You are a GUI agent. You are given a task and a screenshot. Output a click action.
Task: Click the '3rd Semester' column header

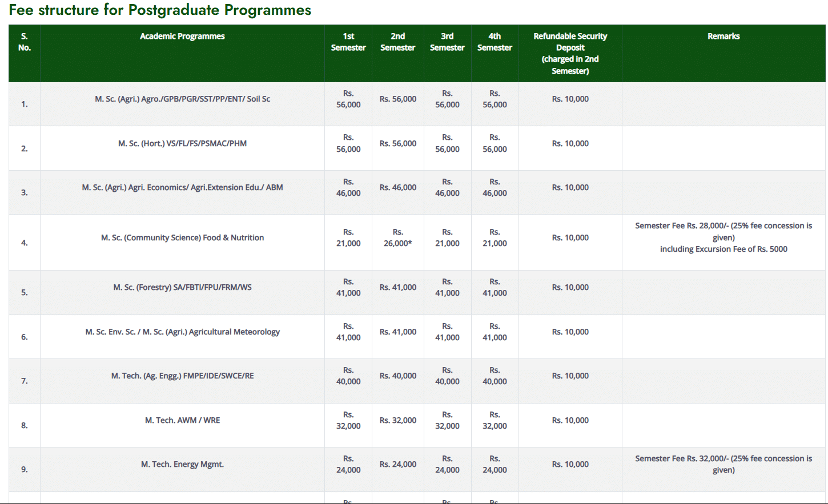[x=447, y=42]
